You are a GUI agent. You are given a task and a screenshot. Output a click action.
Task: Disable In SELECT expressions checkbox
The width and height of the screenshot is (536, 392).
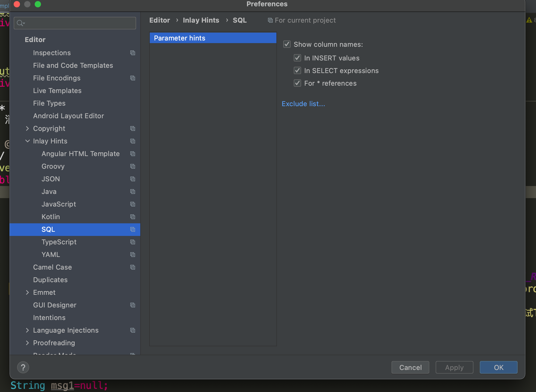click(297, 70)
